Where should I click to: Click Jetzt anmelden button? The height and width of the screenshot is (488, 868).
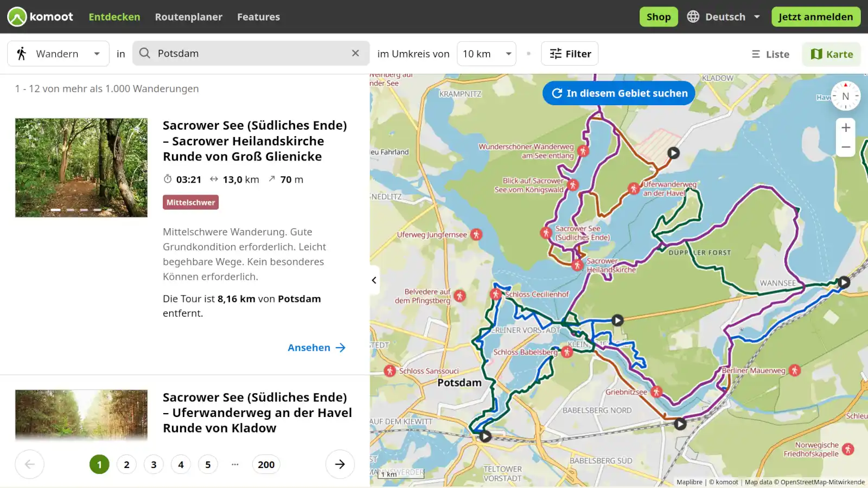tap(816, 17)
